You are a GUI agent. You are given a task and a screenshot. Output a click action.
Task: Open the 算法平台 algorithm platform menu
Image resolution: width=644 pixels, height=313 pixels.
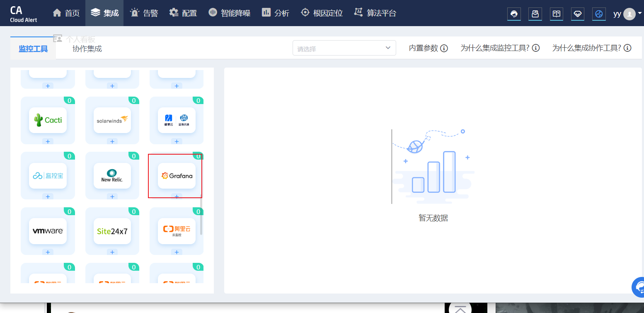[375, 13]
